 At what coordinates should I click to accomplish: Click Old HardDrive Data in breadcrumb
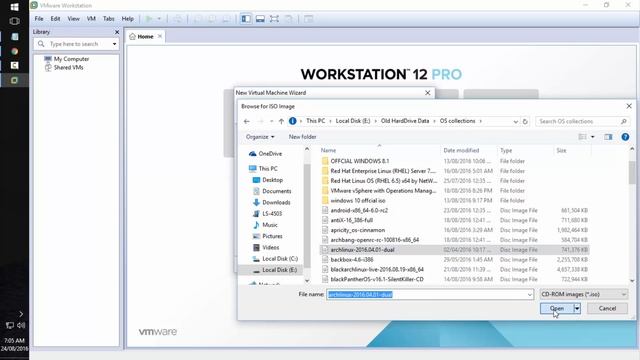[x=405, y=121]
